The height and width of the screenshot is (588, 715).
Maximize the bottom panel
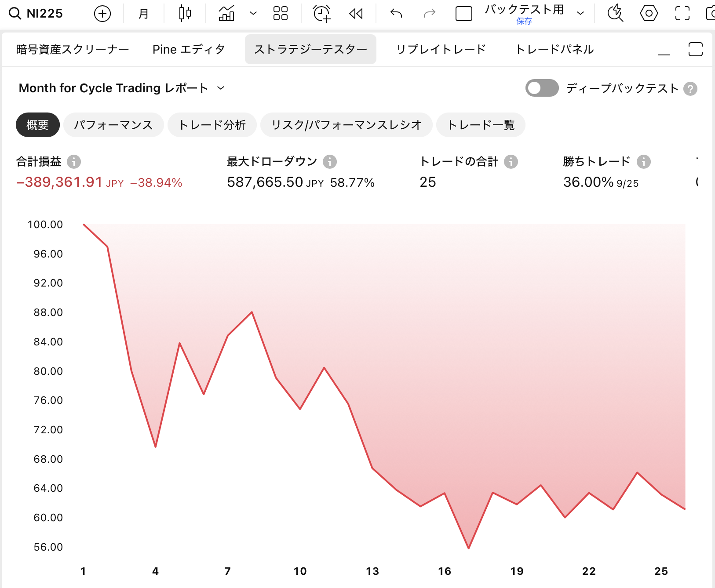coord(696,49)
